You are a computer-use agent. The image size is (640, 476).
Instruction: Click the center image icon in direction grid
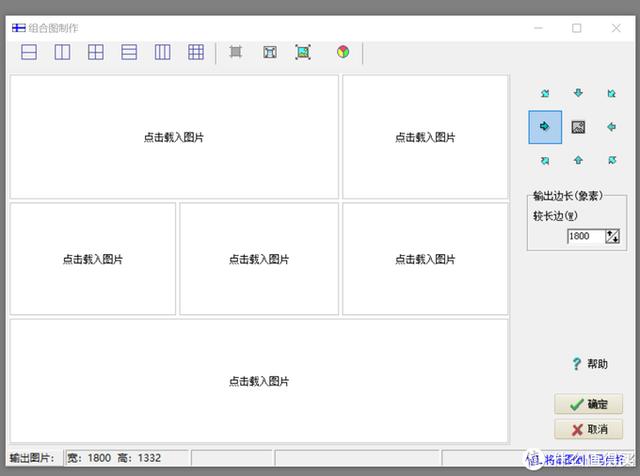[x=578, y=127]
